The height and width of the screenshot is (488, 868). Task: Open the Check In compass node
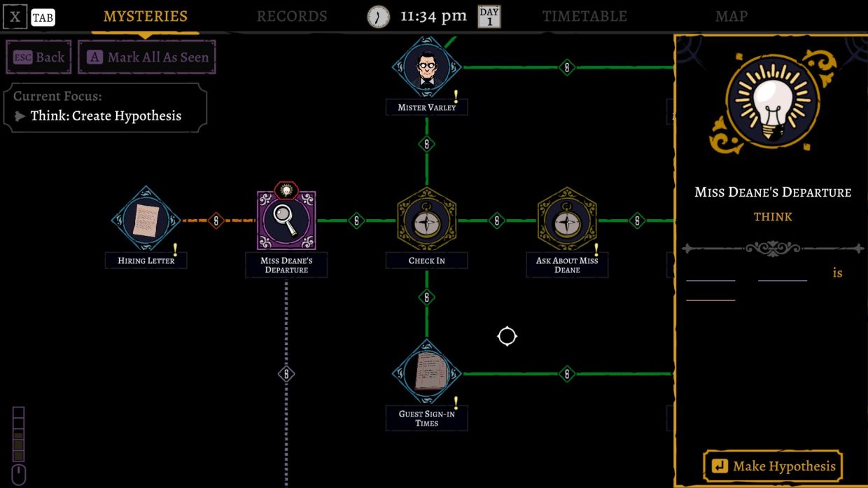[427, 219]
